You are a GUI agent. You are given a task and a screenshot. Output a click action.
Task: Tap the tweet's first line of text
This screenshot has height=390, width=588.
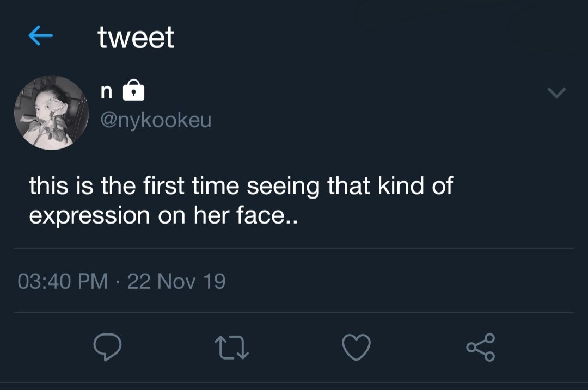[241, 187]
